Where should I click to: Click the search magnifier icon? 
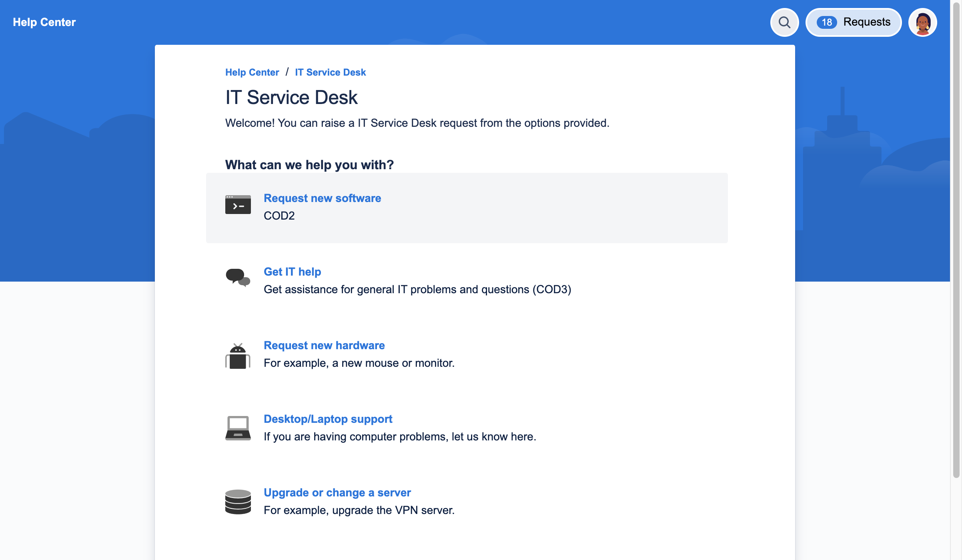pos(785,22)
